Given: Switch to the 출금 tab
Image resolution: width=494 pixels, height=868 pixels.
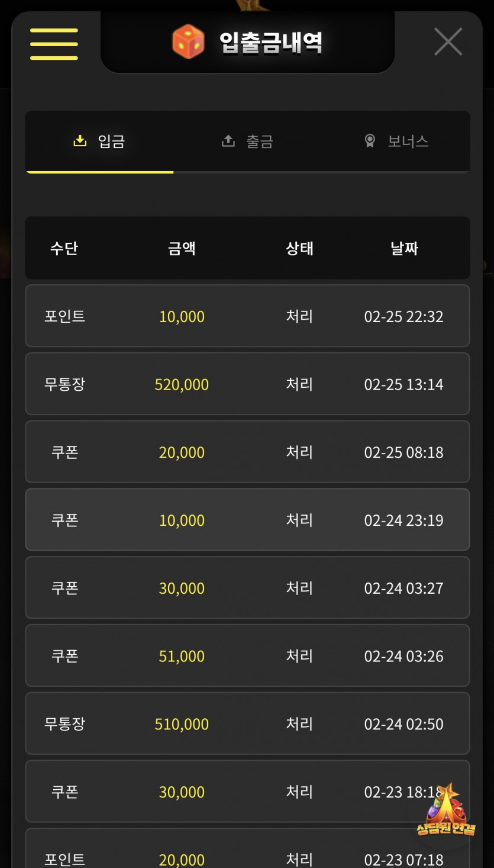Looking at the screenshot, I should click(247, 142).
